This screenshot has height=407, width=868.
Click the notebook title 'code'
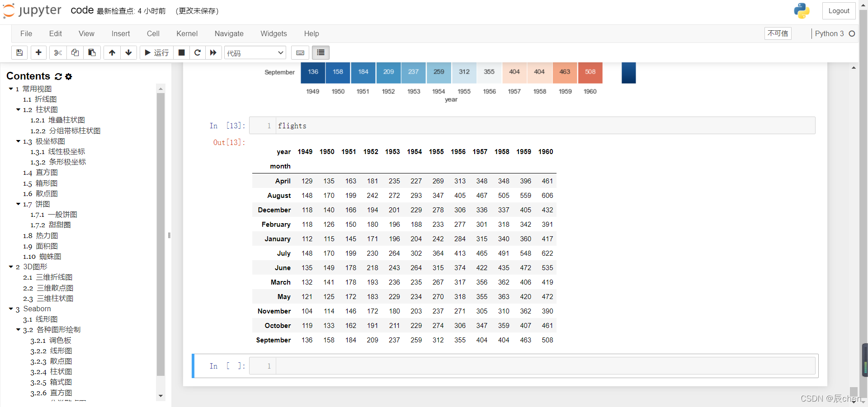pos(82,10)
